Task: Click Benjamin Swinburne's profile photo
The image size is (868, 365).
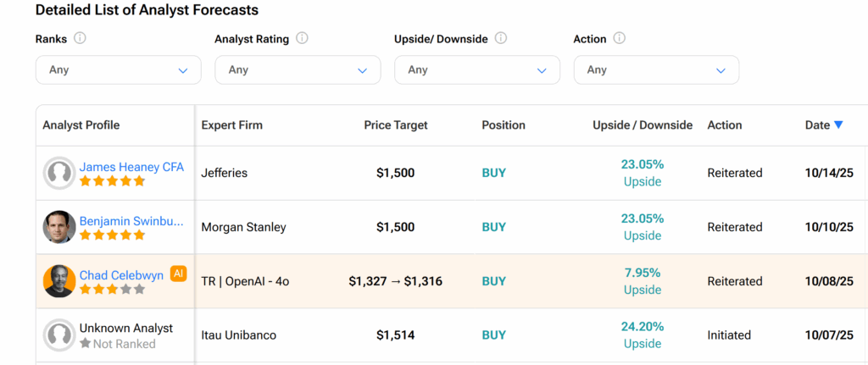Action: point(59,227)
